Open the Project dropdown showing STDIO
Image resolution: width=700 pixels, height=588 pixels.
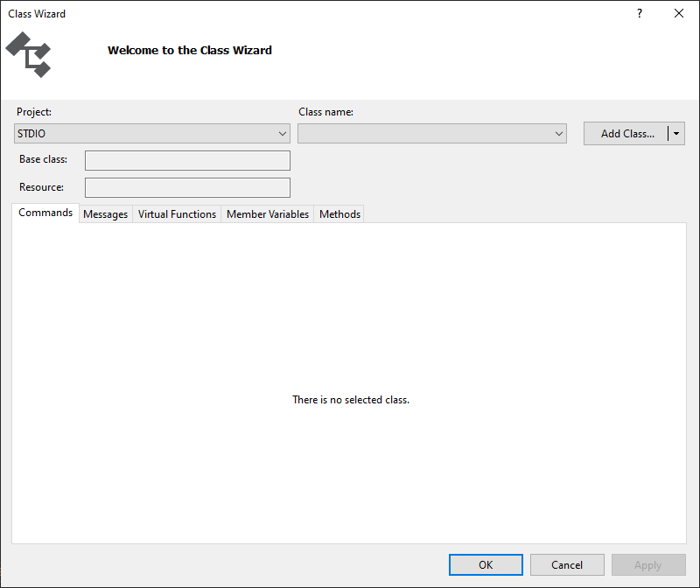152,134
